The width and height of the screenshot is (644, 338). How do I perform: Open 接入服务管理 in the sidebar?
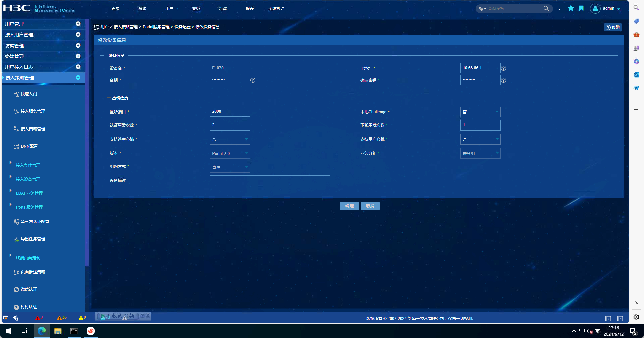pos(29,111)
